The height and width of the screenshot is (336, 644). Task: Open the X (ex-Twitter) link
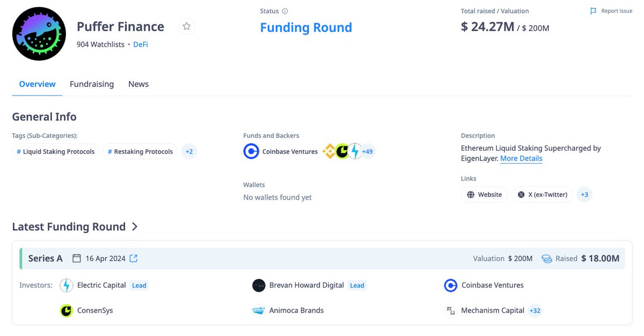tap(542, 194)
